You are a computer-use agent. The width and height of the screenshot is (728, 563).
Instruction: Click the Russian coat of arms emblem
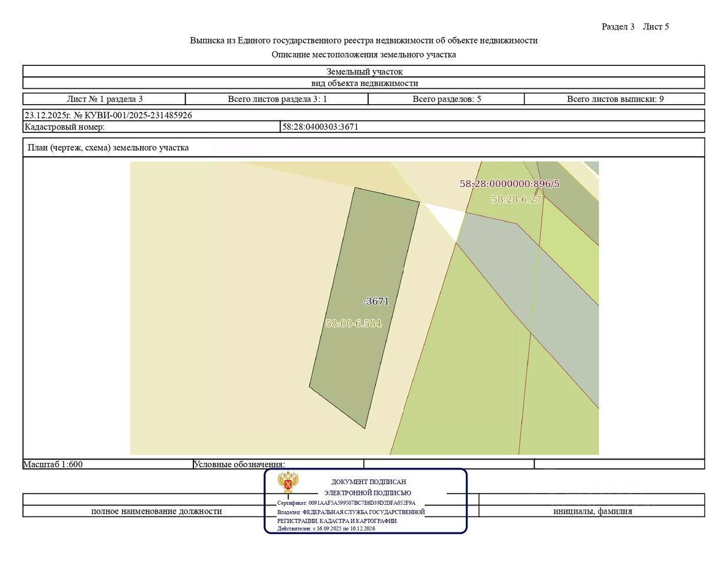pos(288,482)
